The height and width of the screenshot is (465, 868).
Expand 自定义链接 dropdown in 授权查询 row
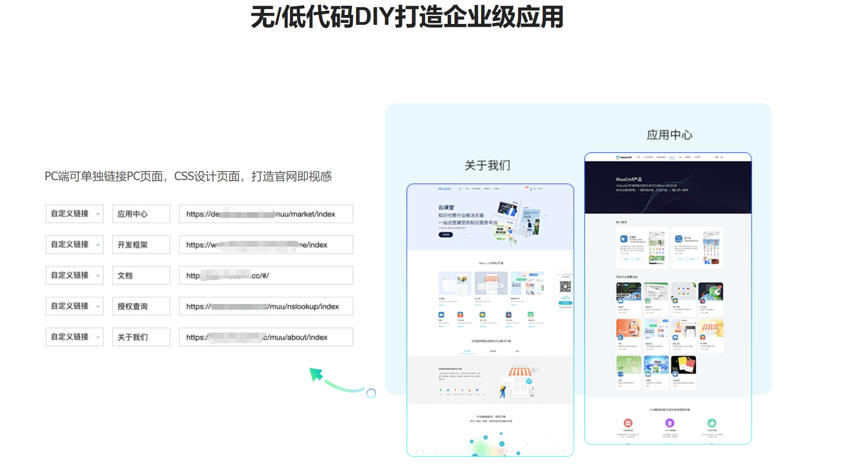[75, 306]
